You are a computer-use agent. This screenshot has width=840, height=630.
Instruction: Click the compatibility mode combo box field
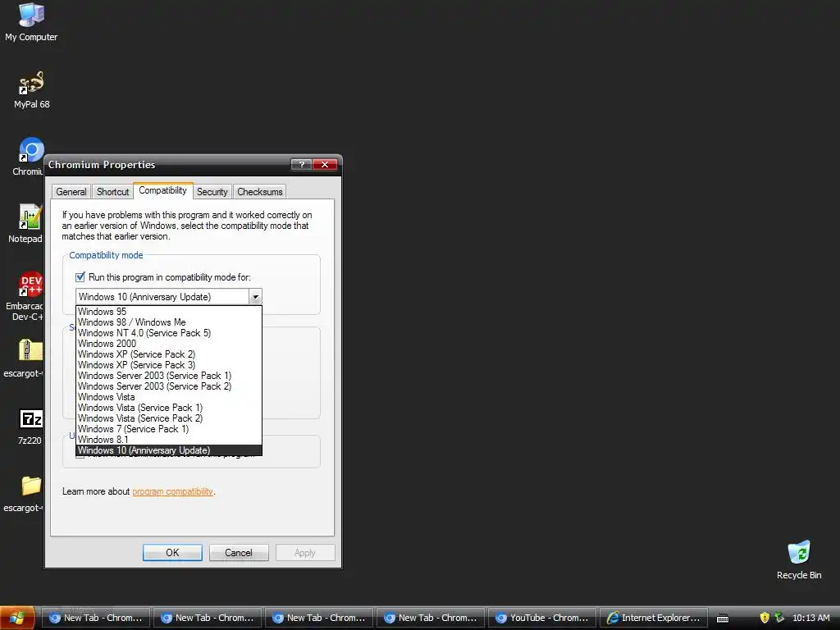click(x=162, y=297)
